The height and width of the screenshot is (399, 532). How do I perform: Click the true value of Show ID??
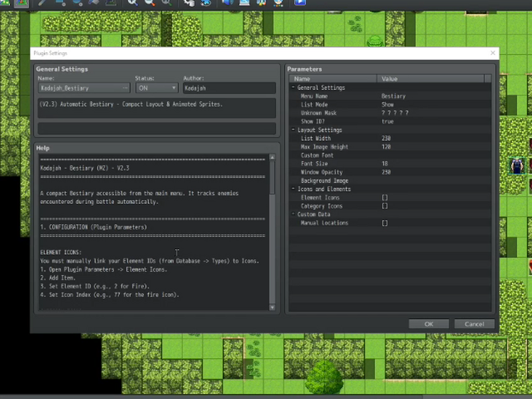(x=387, y=121)
